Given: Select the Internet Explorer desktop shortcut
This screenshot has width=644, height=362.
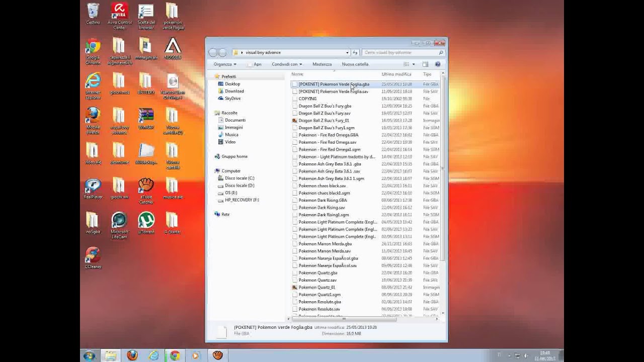Looking at the screenshot, I should 93,85.
